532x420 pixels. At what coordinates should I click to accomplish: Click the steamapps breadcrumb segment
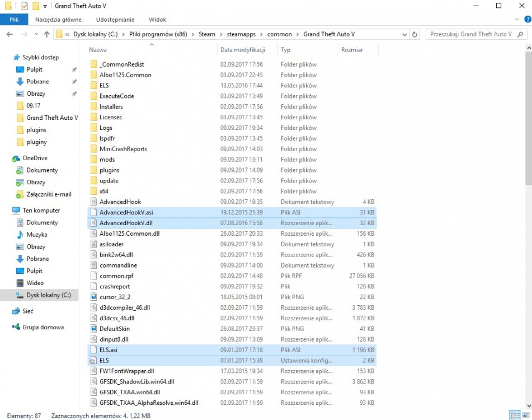tap(241, 34)
